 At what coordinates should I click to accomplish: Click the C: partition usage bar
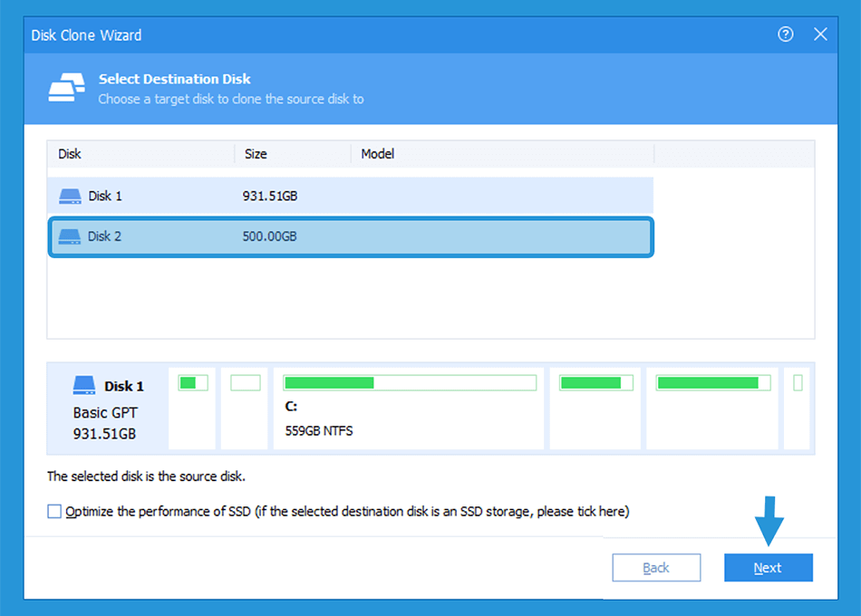pyautogui.click(x=410, y=382)
